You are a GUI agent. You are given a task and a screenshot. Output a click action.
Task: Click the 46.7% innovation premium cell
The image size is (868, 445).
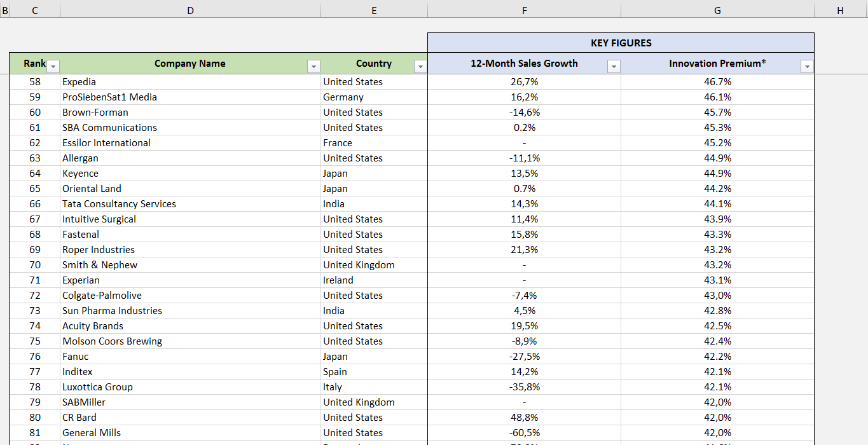(x=717, y=82)
